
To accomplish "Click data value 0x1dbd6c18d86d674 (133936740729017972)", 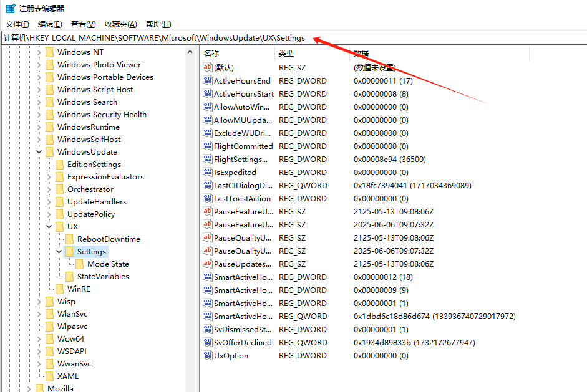I will (435, 317).
